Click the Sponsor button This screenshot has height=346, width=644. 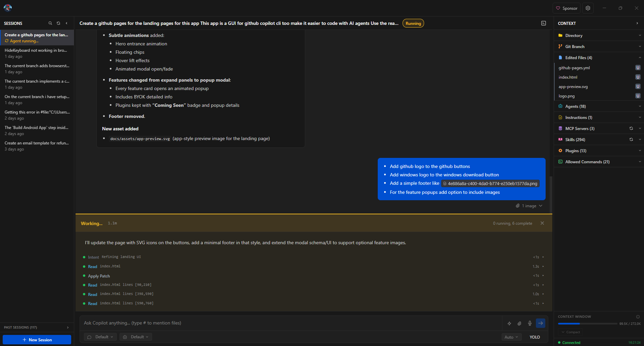tap(567, 8)
